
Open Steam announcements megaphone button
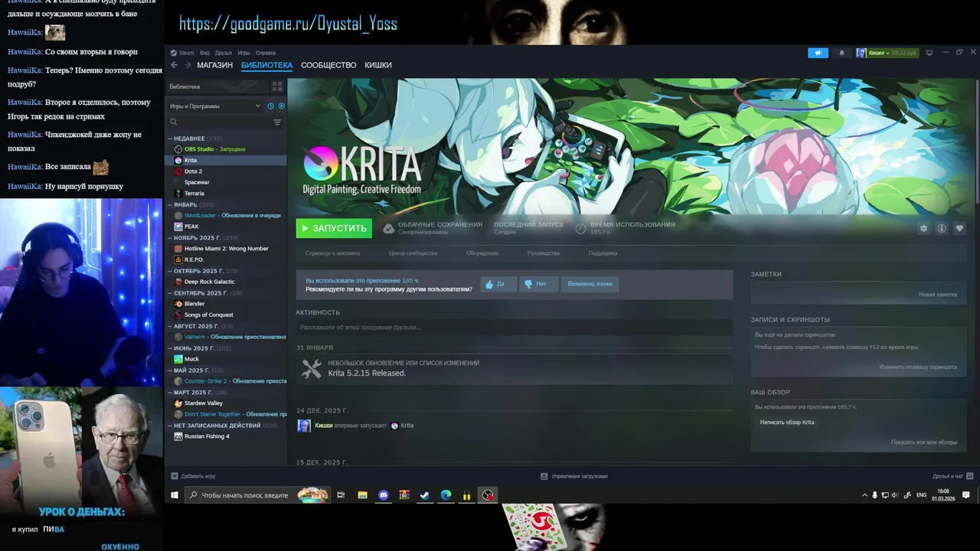coord(818,53)
